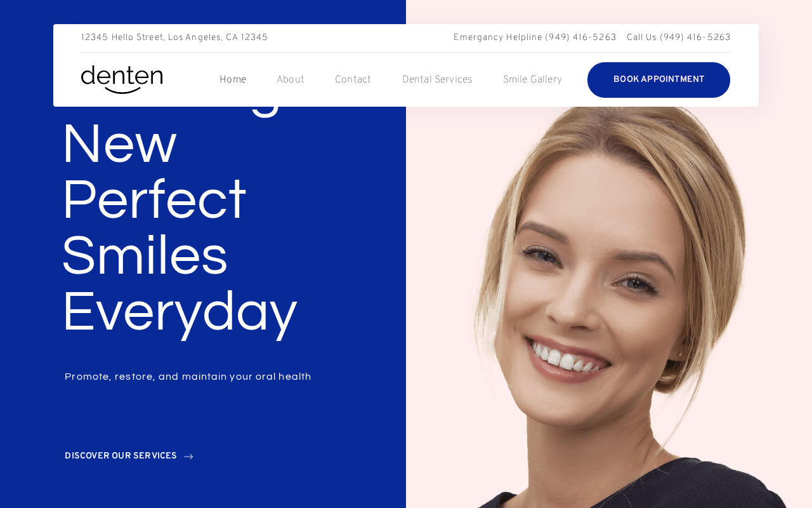812x508 pixels.
Task: Tap the Call Us phone number
Action: (695, 38)
